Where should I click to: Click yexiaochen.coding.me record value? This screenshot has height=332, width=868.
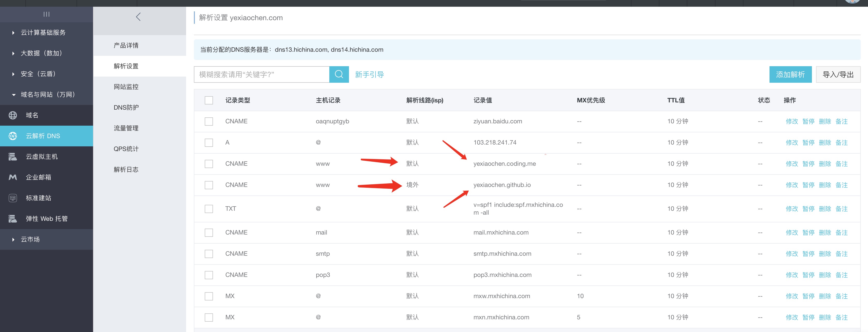click(x=504, y=164)
